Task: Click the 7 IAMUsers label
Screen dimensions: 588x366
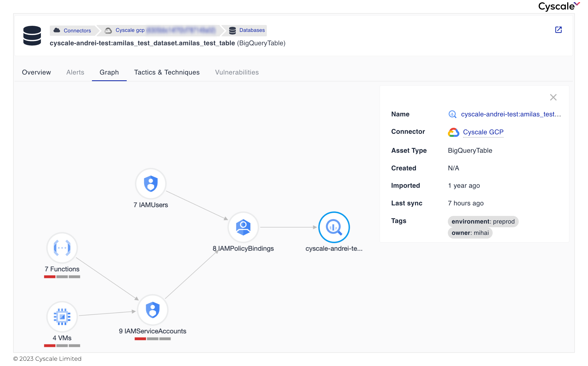Action: 151,205
